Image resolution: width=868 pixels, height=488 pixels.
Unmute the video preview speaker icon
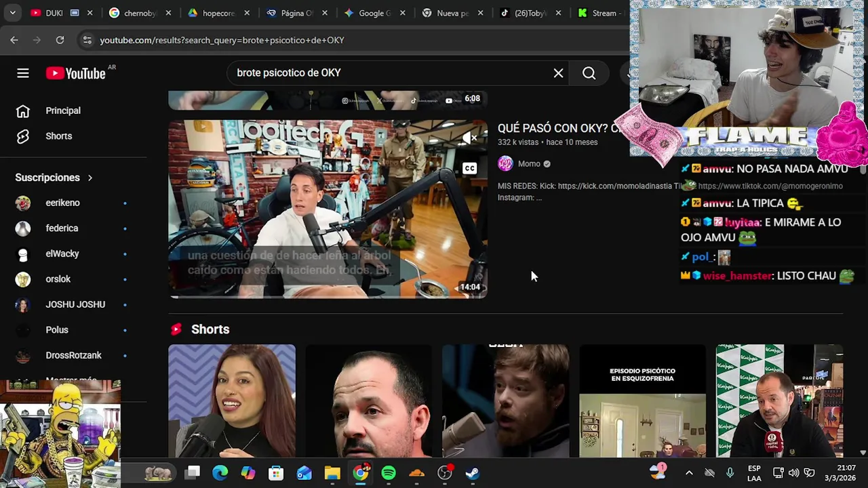click(x=469, y=138)
